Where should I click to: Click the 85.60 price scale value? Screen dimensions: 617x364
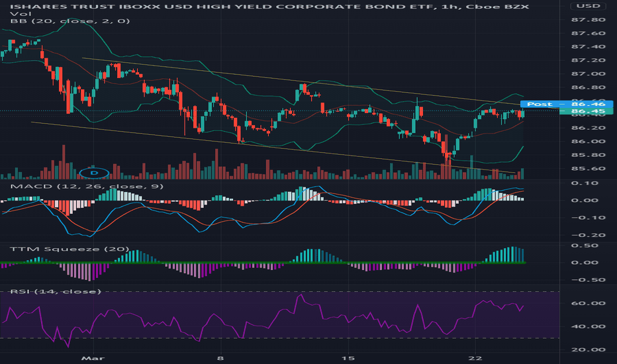point(589,169)
